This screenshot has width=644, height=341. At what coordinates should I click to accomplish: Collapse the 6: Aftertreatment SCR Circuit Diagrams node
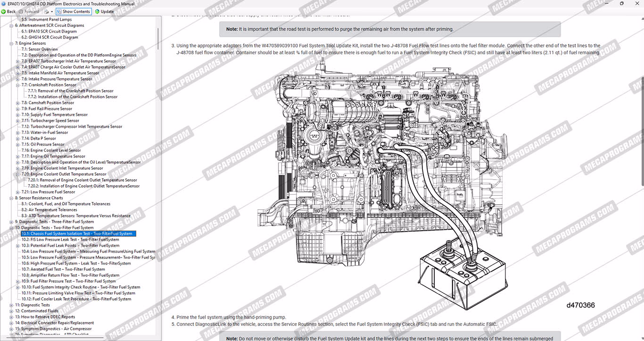tap(11, 25)
